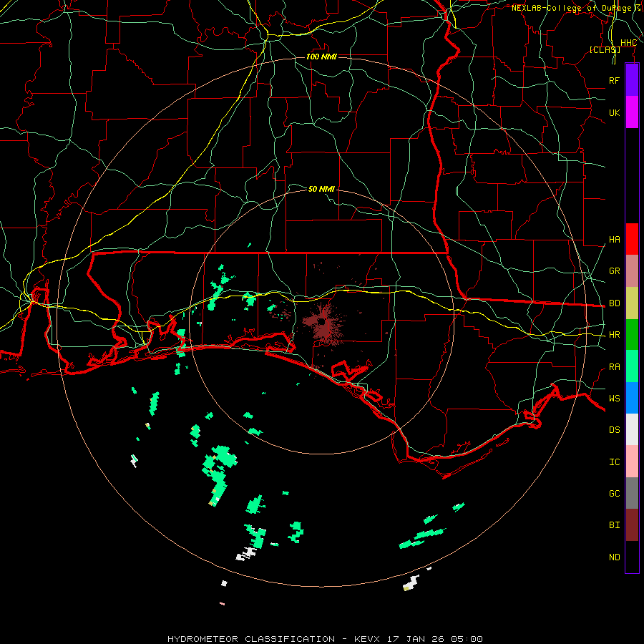The width and height of the screenshot is (644, 644).
Task: Click the 50 NMI range ring label
Action: pyautogui.click(x=321, y=189)
